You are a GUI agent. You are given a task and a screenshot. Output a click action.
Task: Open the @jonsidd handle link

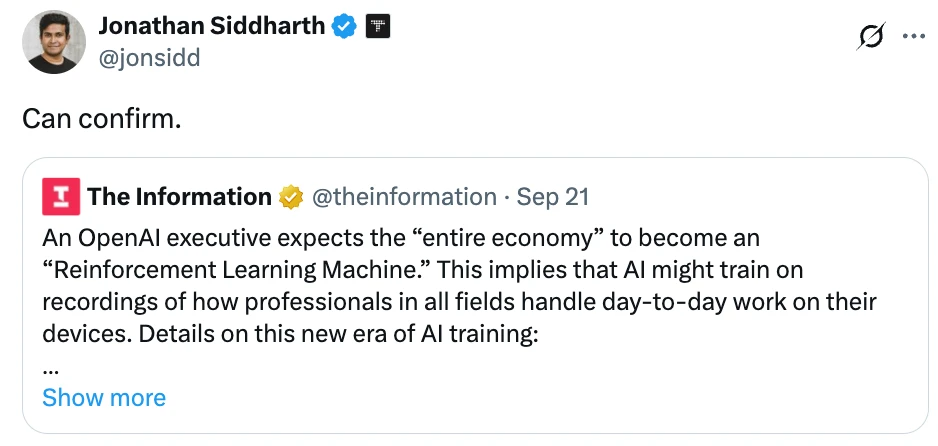(150, 58)
